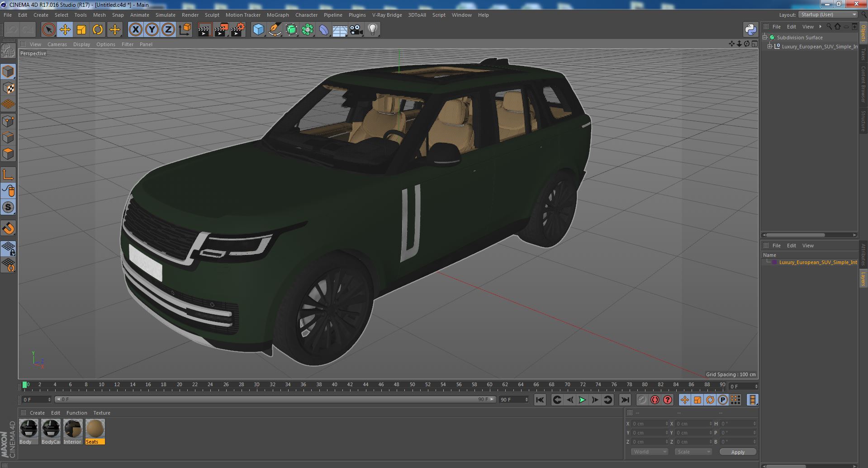The image size is (868, 468).
Task: Switch to Polygons mode
Action: 8,154
